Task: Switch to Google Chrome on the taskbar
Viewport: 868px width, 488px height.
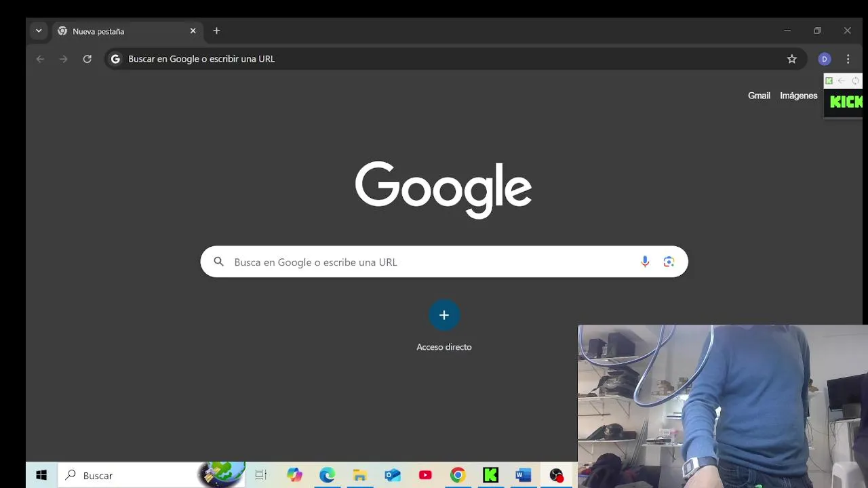Action: click(458, 475)
